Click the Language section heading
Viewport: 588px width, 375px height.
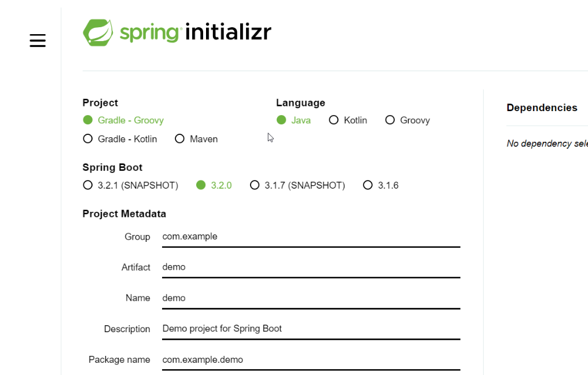point(301,103)
